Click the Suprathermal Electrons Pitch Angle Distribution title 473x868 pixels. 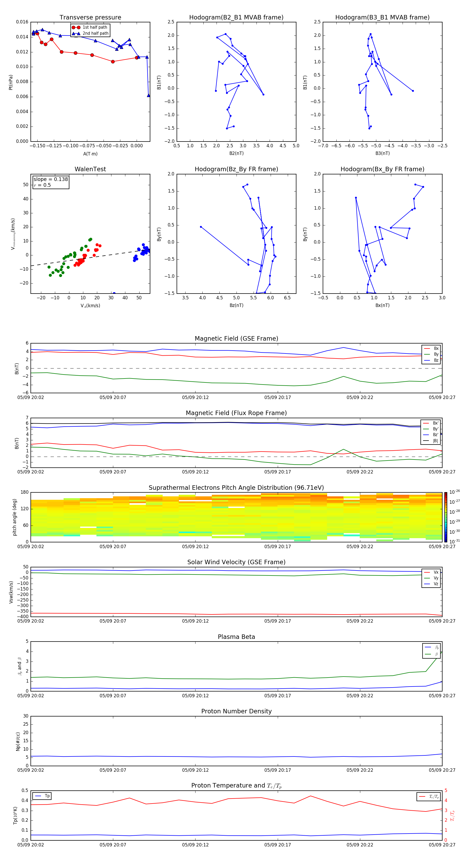tap(236, 488)
